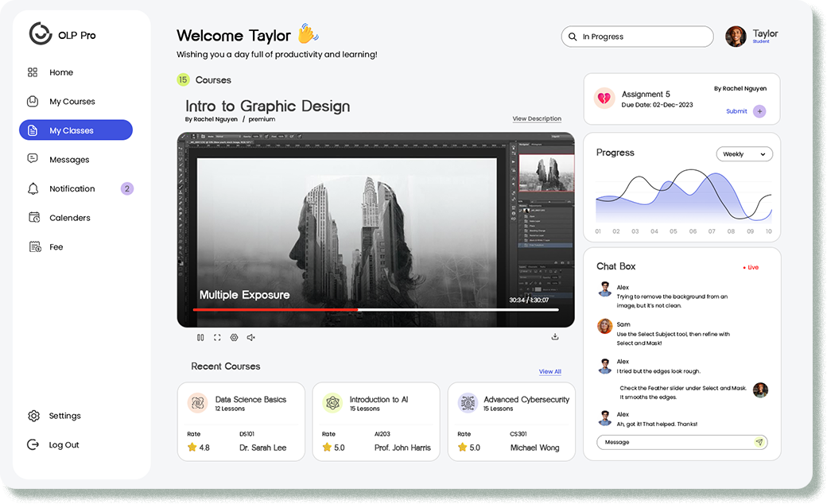This screenshot has height=504, width=827.
Task: Click the View Description link
Action: (x=537, y=119)
